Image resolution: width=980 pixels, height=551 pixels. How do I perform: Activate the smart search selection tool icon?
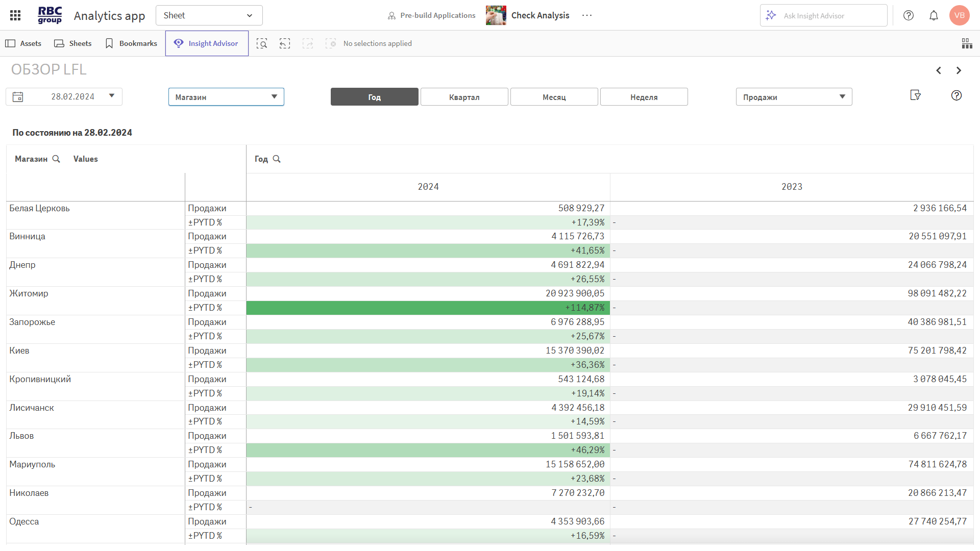(x=262, y=43)
